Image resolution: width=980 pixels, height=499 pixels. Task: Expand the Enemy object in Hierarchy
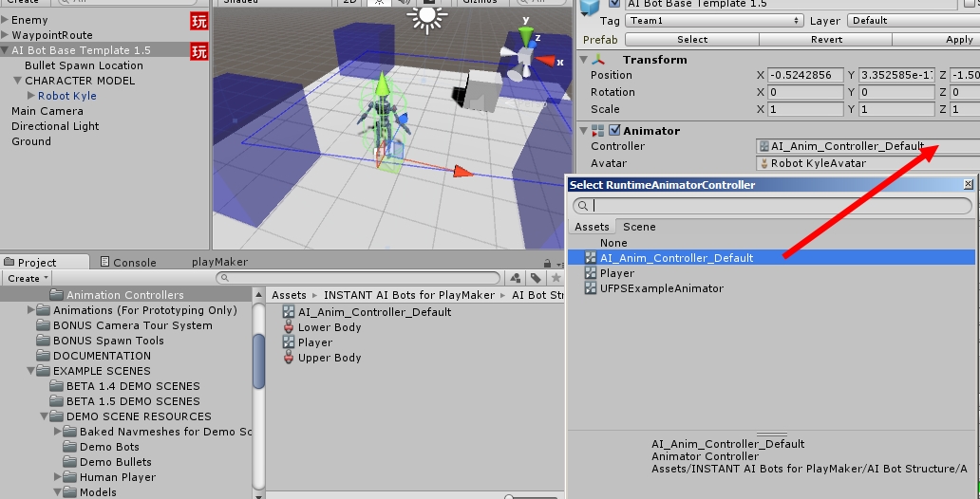tap(5, 20)
